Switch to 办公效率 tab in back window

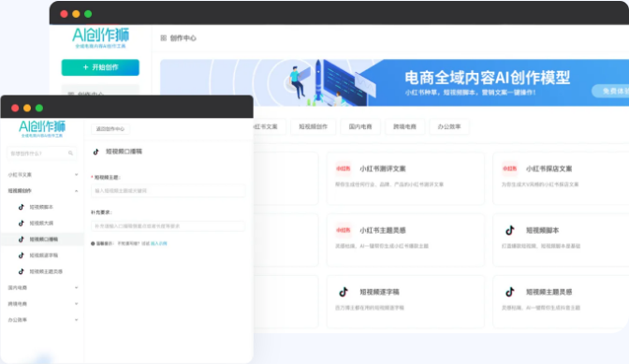449,126
